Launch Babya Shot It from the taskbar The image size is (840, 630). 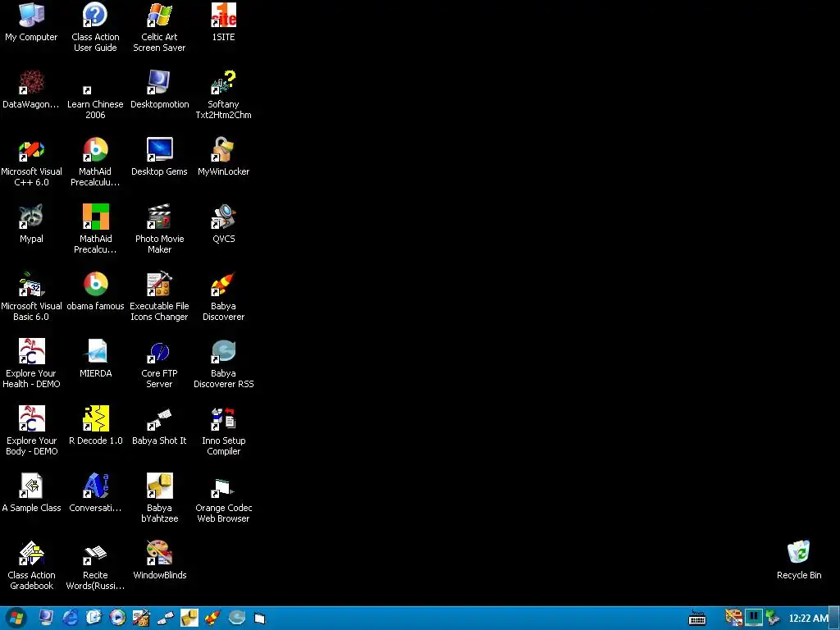coord(165,618)
